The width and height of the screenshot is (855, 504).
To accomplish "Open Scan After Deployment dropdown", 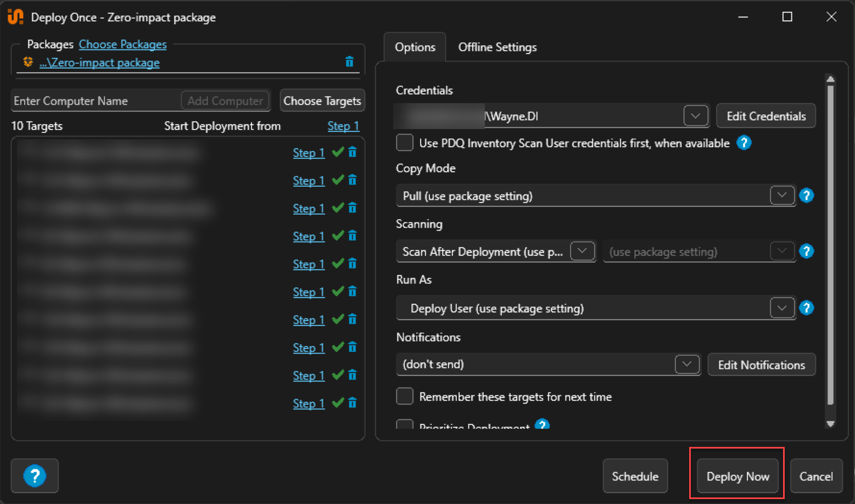I will [583, 251].
